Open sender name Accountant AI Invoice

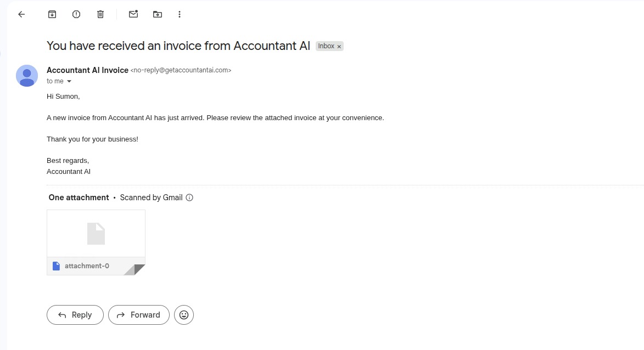point(87,70)
